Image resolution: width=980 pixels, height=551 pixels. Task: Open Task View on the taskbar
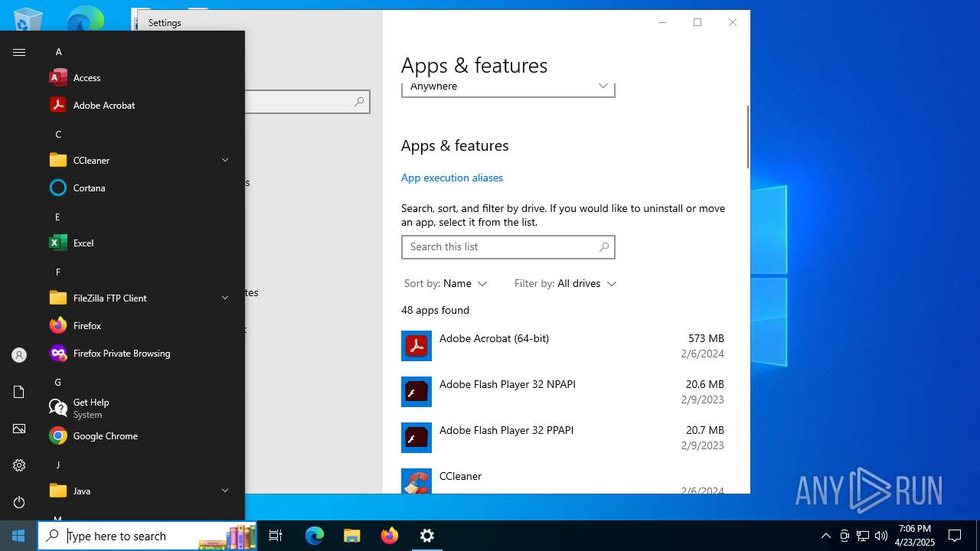tap(276, 536)
